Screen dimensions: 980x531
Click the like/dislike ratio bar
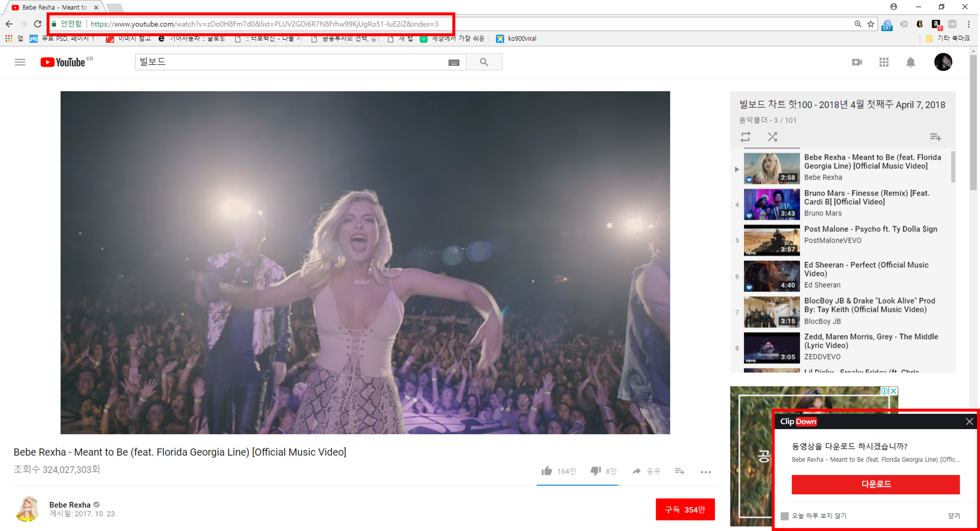(x=578, y=485)
